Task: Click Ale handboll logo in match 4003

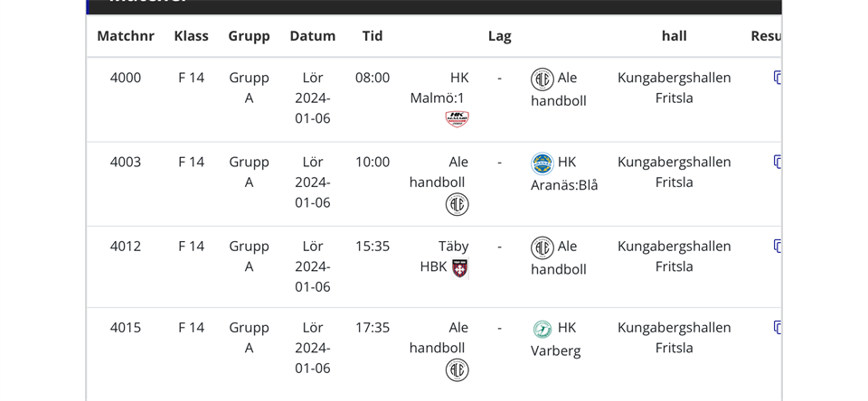Action: pyautogui.click(x=457, y=204)
